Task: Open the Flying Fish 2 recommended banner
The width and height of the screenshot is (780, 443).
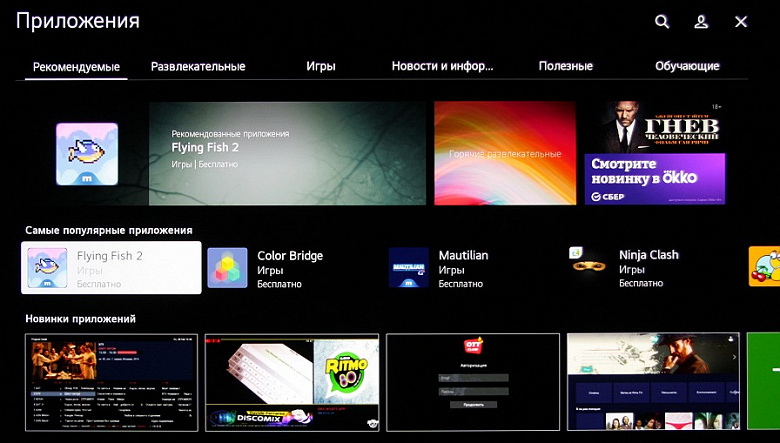Action: pos(288,153)
